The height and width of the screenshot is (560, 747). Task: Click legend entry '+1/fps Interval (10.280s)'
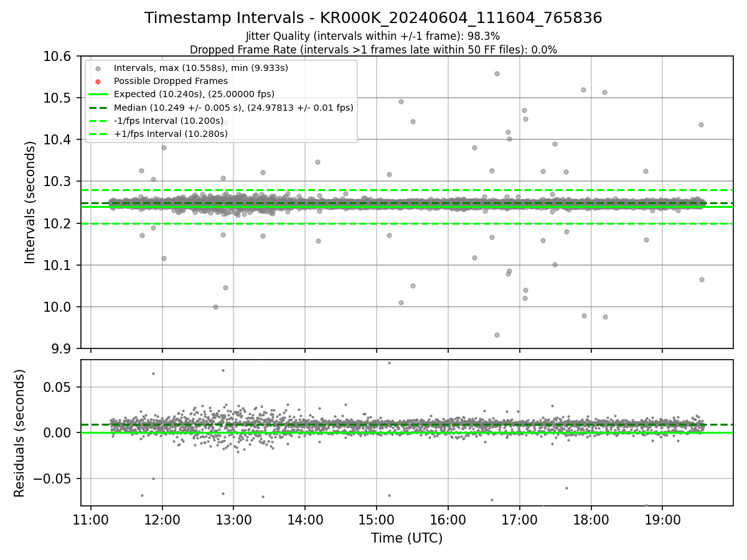tap(171, 134)
